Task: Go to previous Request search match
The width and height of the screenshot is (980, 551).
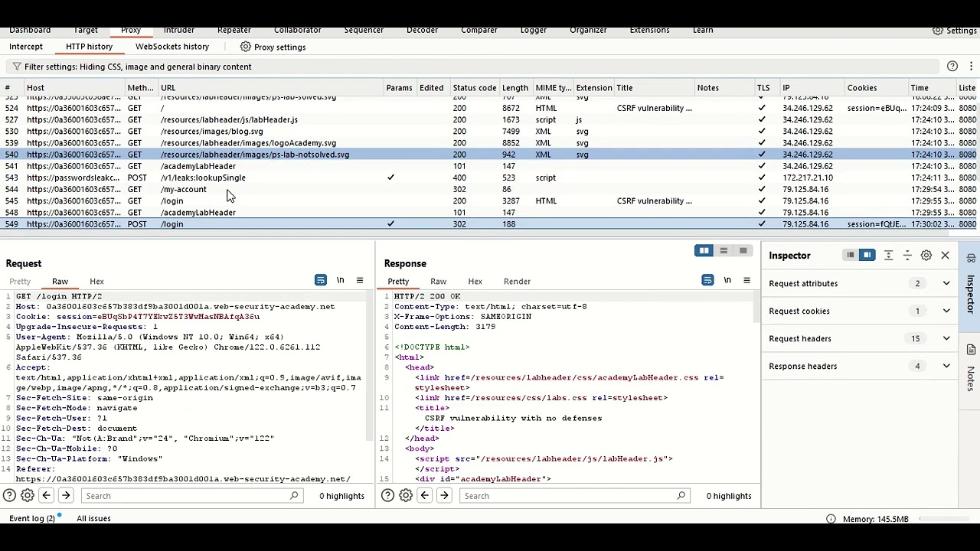Action: 46,496
